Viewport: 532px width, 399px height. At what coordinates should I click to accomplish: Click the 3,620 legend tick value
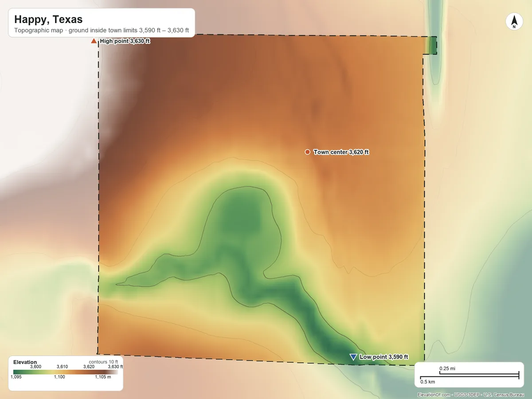pyautogui.click(x=89, y=367)
